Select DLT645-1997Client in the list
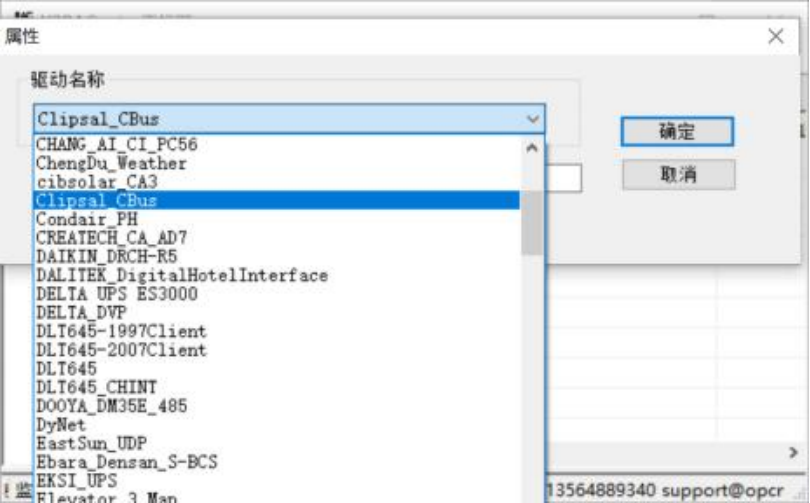This screenshot has height=503, width=810. [x=277, y=331]
